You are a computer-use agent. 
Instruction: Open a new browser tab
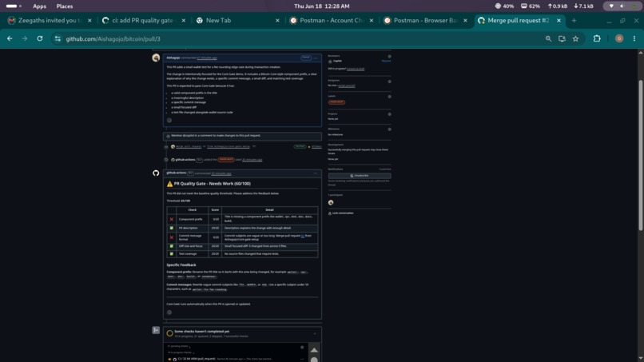pos(574,20)
